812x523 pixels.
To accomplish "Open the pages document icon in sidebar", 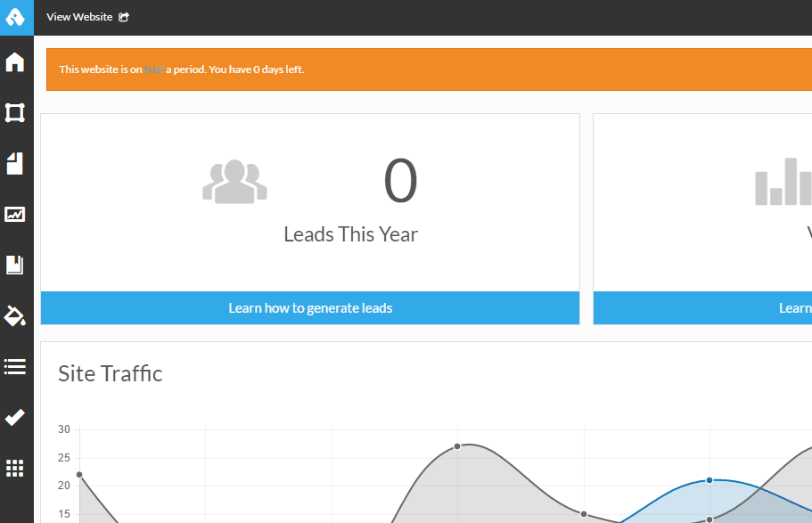I will pyautogui.click(x=15, y=163).
